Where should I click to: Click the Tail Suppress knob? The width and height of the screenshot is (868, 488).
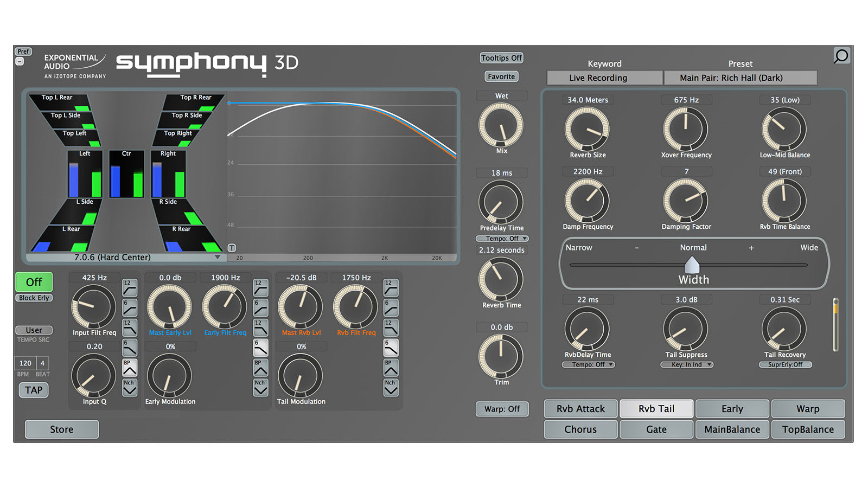coord(686,329)
